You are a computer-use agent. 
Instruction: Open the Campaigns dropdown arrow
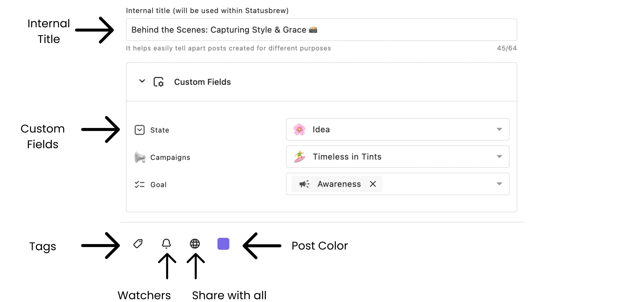point(499,157)
